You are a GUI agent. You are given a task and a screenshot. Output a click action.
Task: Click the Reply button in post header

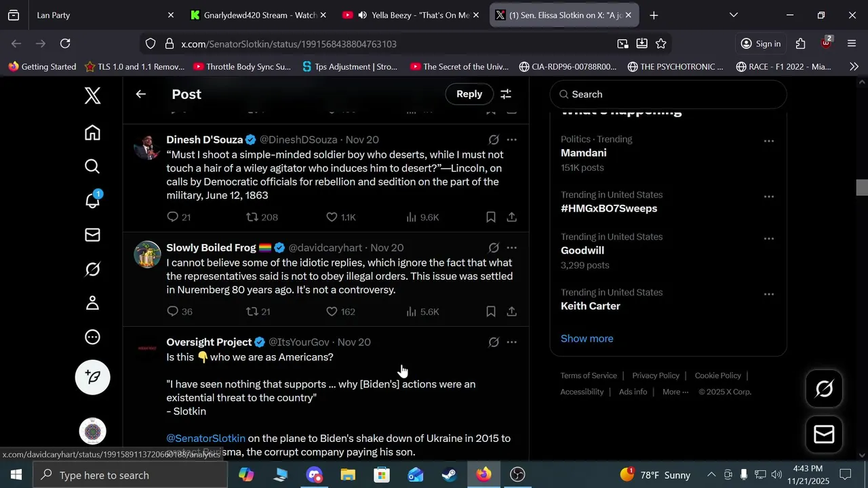pyautogui.click(x=469, y=94)
